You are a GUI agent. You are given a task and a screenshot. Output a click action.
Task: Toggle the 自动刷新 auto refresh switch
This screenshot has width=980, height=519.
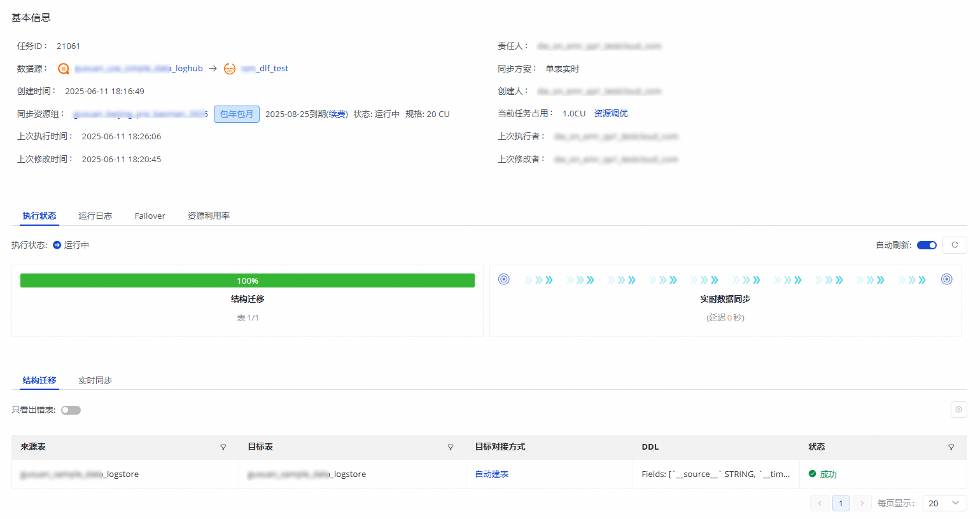927,245
